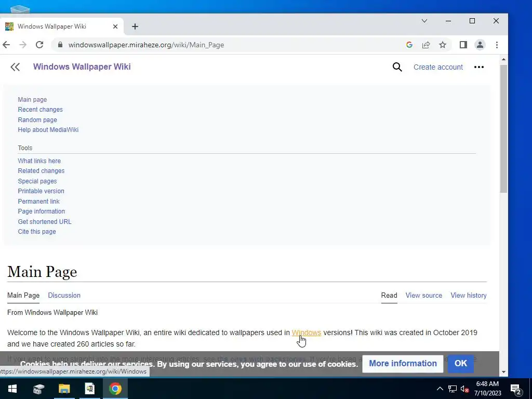The image size is (532, 399).
Task: Click Create account link
Action: [438, 67]
